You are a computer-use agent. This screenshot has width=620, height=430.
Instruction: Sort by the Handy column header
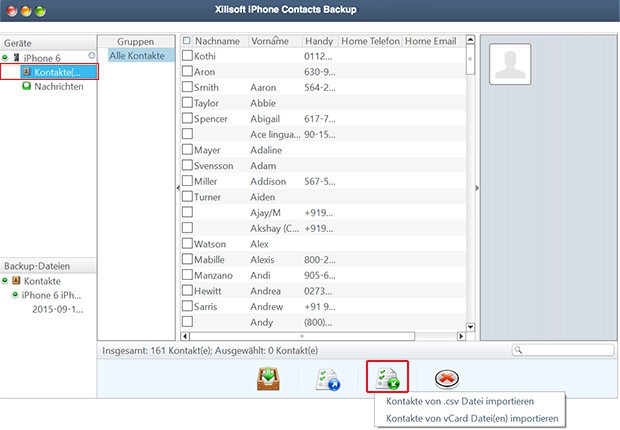pyautogui.click(x=319, y=41)
